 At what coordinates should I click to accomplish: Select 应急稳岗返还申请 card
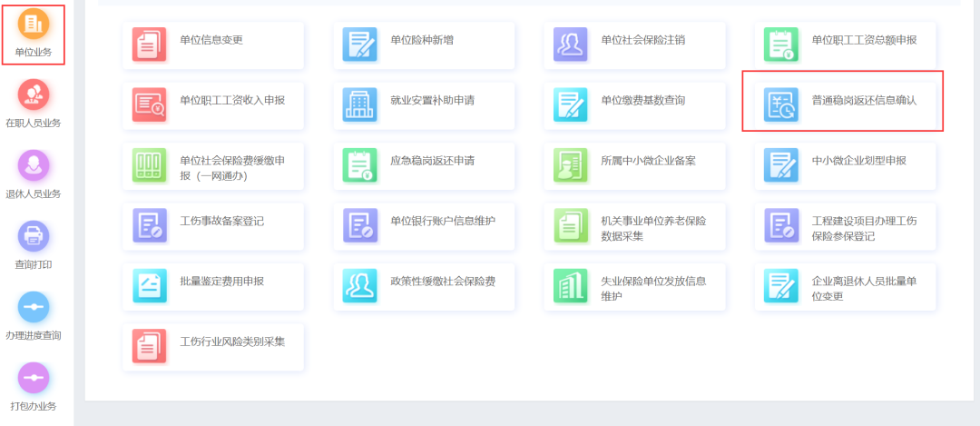(432, 161)
